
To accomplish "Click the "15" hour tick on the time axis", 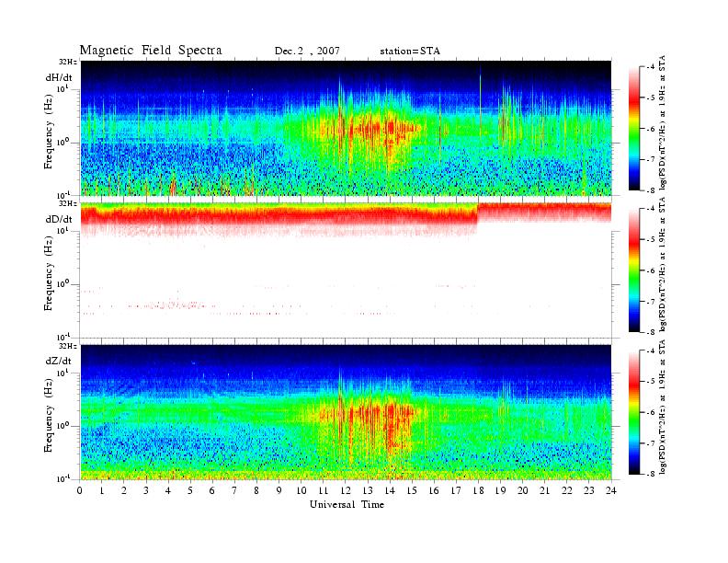I will [x=413, y=490].
